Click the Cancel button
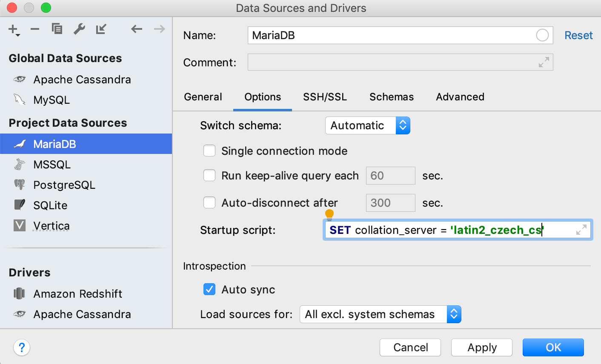This screenshot has width=601, height=364. coord(410,347)
